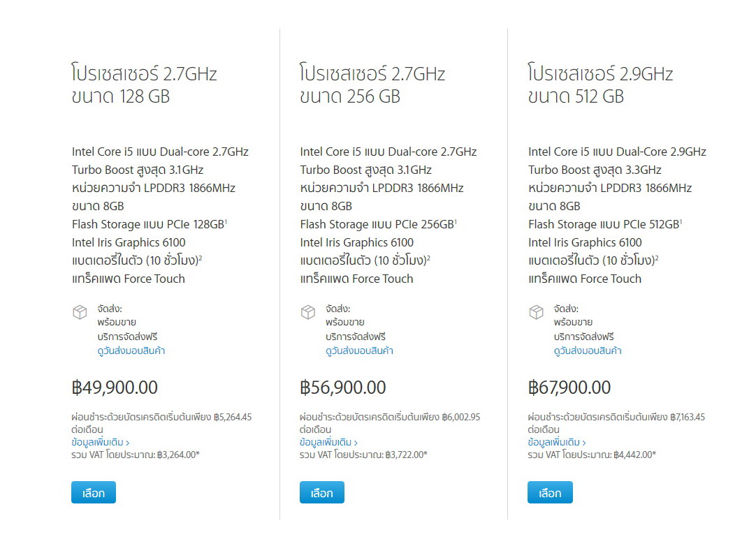The image size is (756, 560).
Task: Click the Flash Storage PCIe 512GB spec line
Action: 604,224
